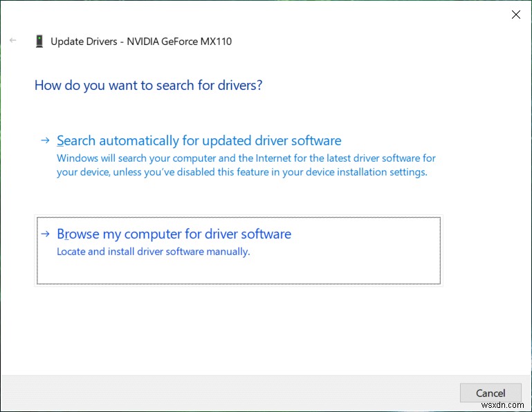Click the back arrow in the dialog header
532x412 pixels.
13,40
